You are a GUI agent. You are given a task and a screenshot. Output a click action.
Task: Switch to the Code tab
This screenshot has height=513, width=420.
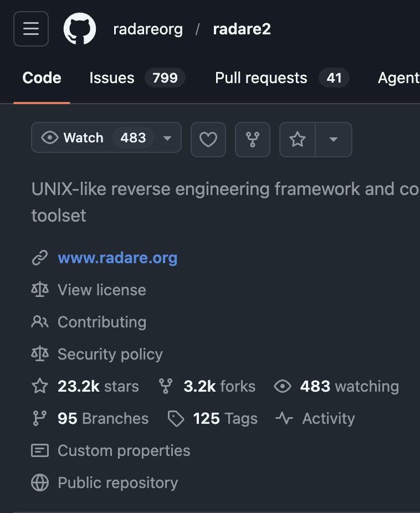click(x=42, y=78)
